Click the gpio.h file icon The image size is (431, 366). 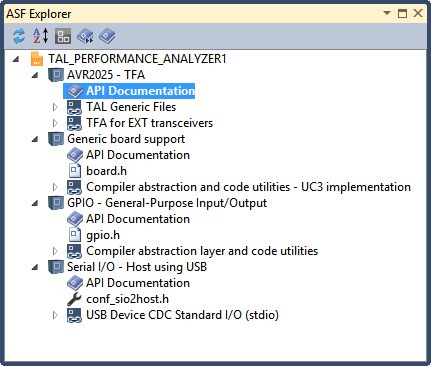pyautogui.click(x=75, y=235)
